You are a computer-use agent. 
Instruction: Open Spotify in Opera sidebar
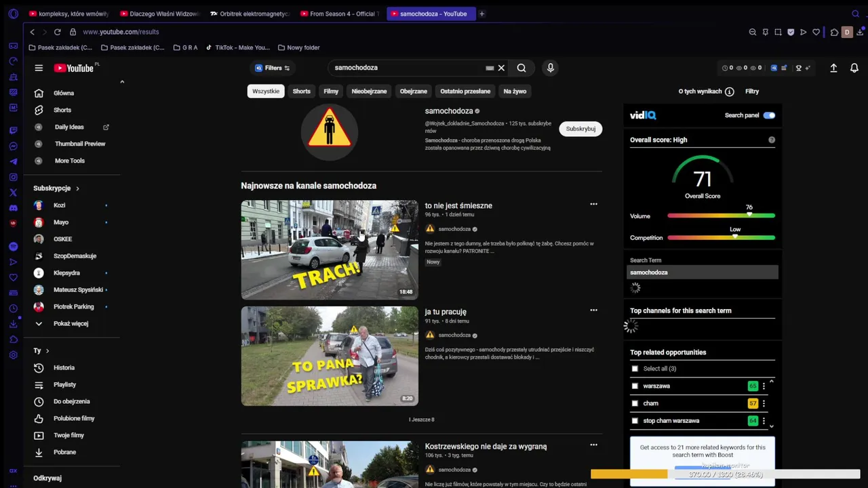(x=13, y=247)
